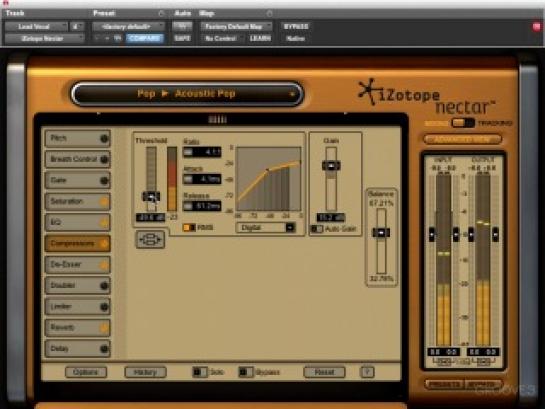Screen dimensions: 545x409
Task: Open help with the question mark button
Action: click(367, 372)
